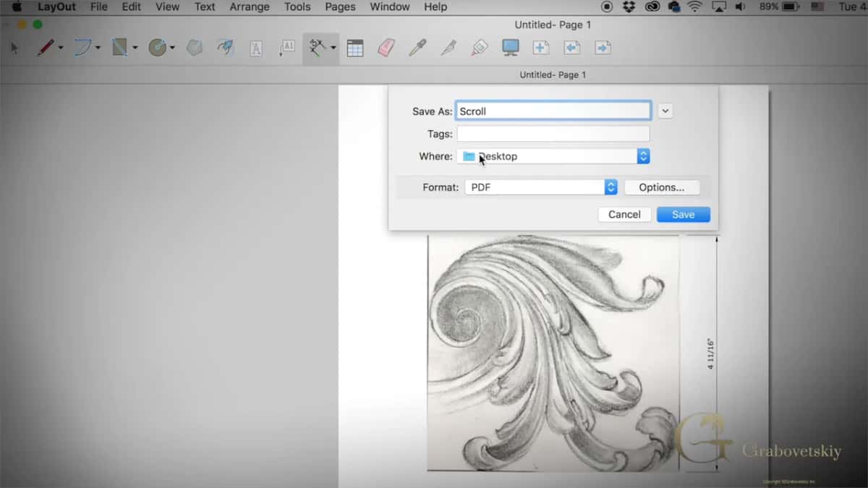Select the Line pencil tool

(x=46, y=48)
